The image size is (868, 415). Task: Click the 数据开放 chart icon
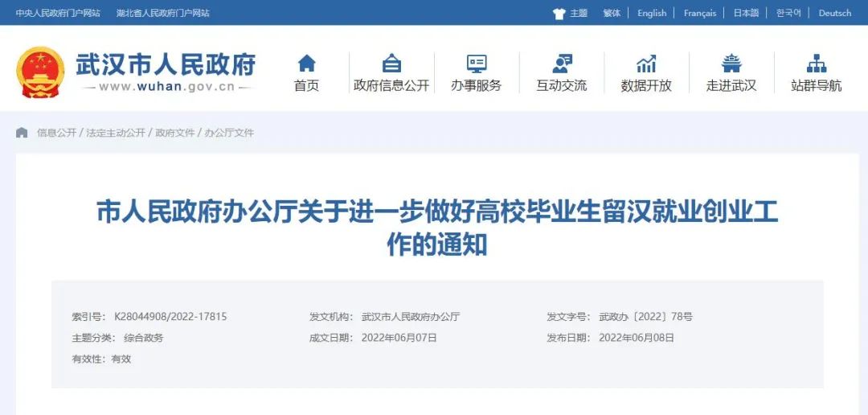point(646,64)
